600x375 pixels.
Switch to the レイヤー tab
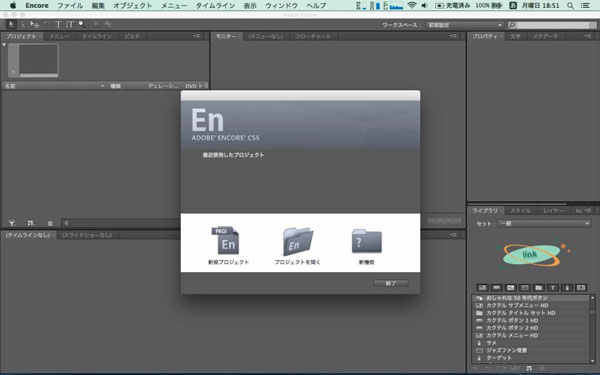click(553, 211)
